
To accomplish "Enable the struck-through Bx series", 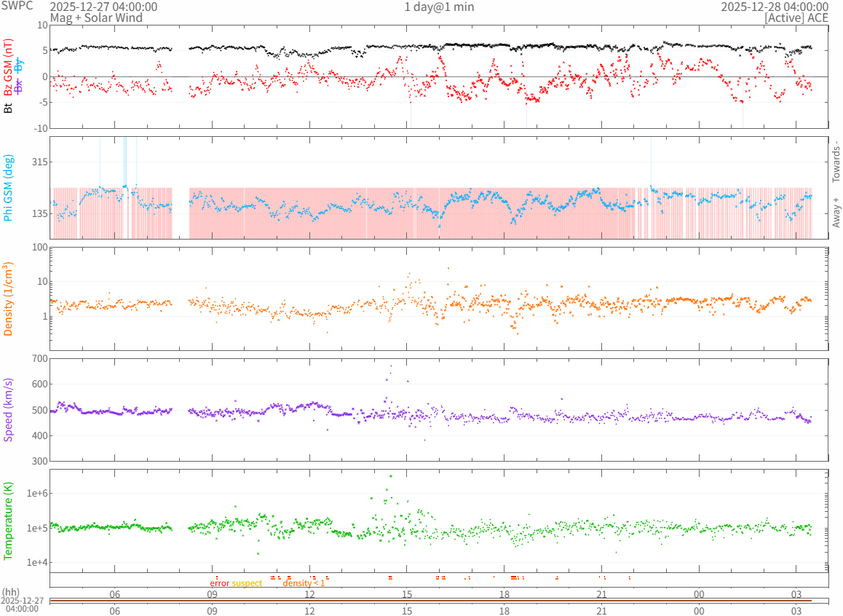I will tap(19, 85).
